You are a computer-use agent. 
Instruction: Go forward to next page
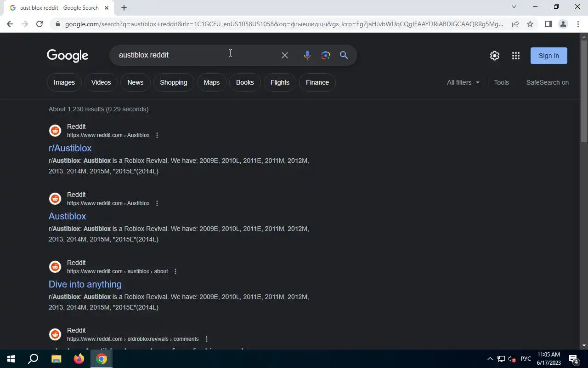pos(25,24)
